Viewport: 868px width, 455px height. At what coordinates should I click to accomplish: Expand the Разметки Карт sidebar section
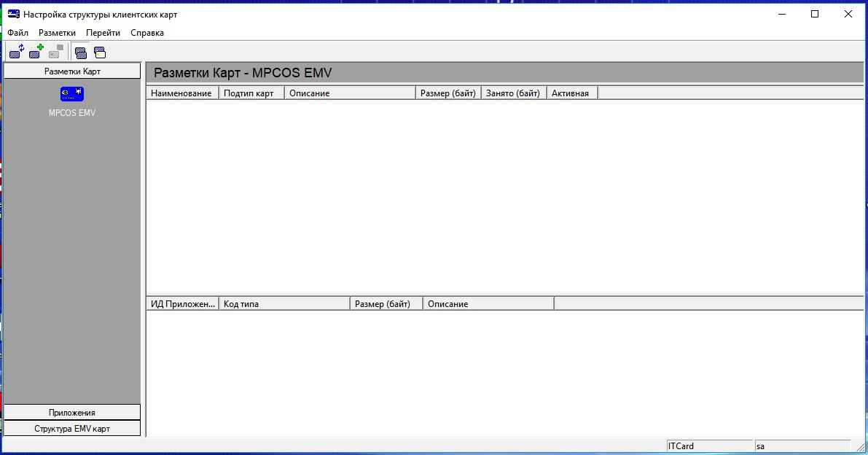tap(72, 71)
